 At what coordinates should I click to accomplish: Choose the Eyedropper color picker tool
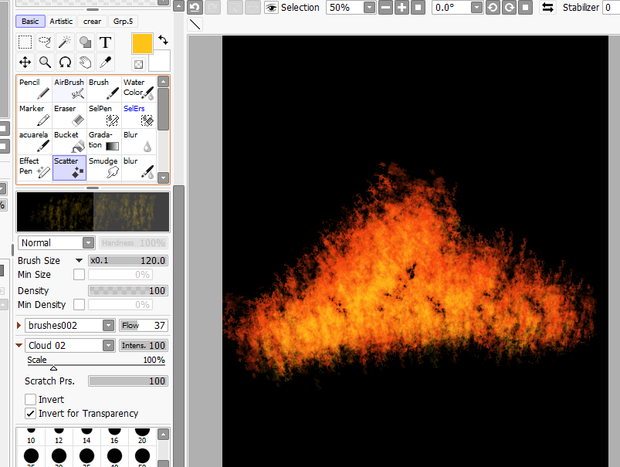105,62
